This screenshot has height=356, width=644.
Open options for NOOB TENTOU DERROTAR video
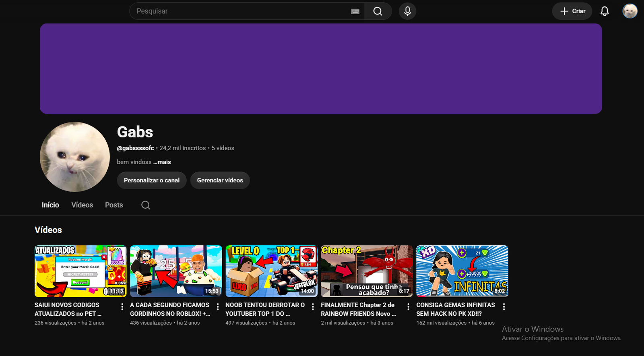313,307
